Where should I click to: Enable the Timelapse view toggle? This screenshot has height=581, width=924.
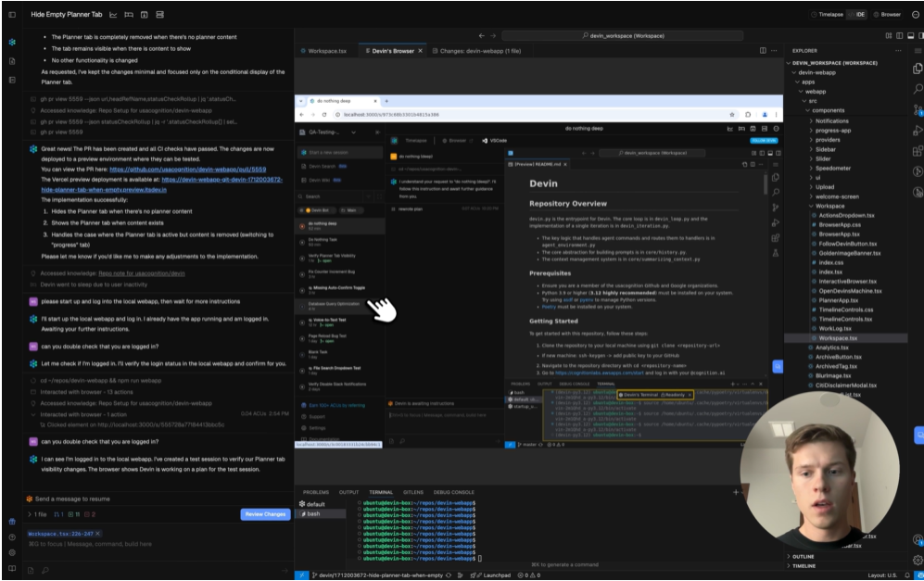[829, 14]
